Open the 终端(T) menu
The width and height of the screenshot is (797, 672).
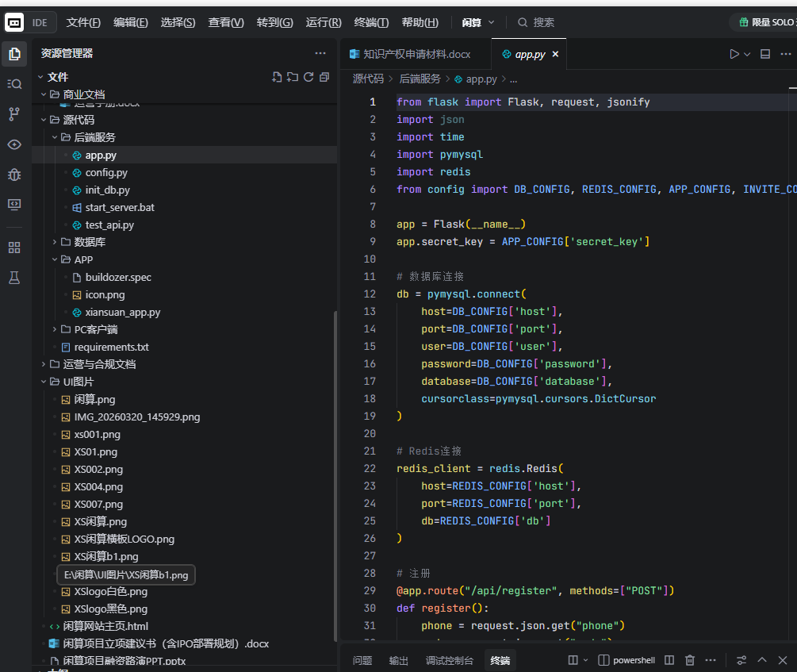click(x=371, y=22)
